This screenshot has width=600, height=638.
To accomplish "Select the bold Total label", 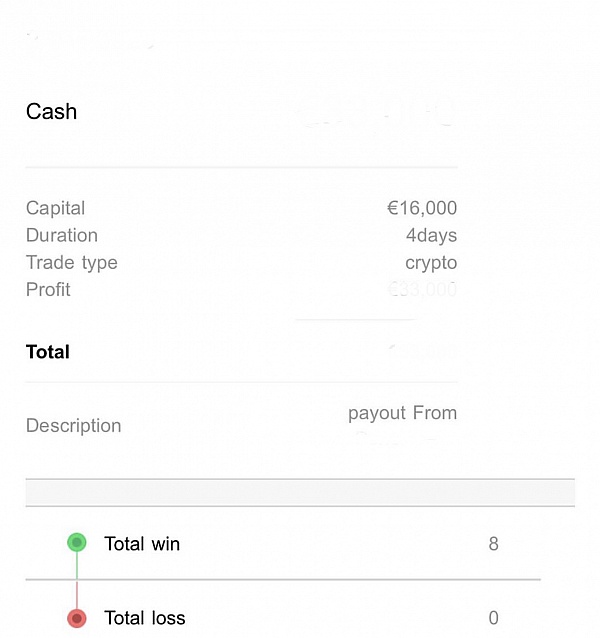I will [48, 352].
